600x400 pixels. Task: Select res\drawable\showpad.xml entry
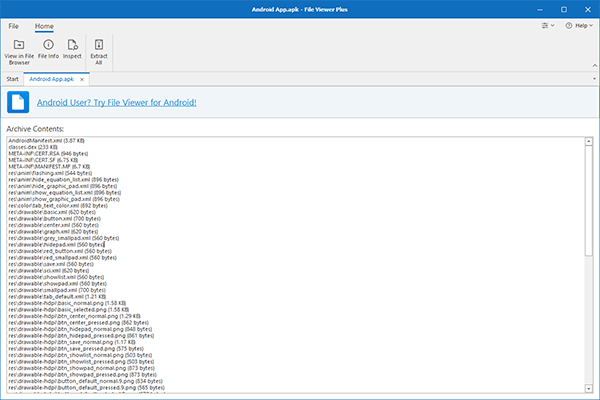pyautogui.click(x=57, y=284)
